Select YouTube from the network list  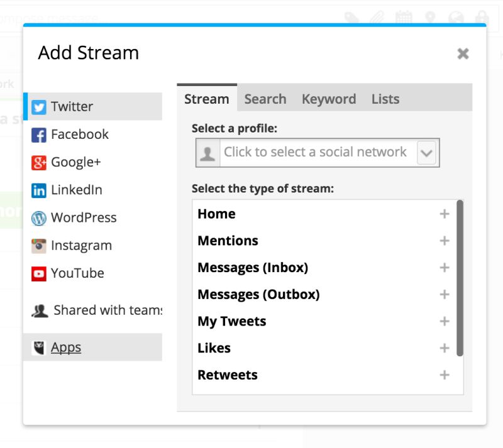coord(92,273)
